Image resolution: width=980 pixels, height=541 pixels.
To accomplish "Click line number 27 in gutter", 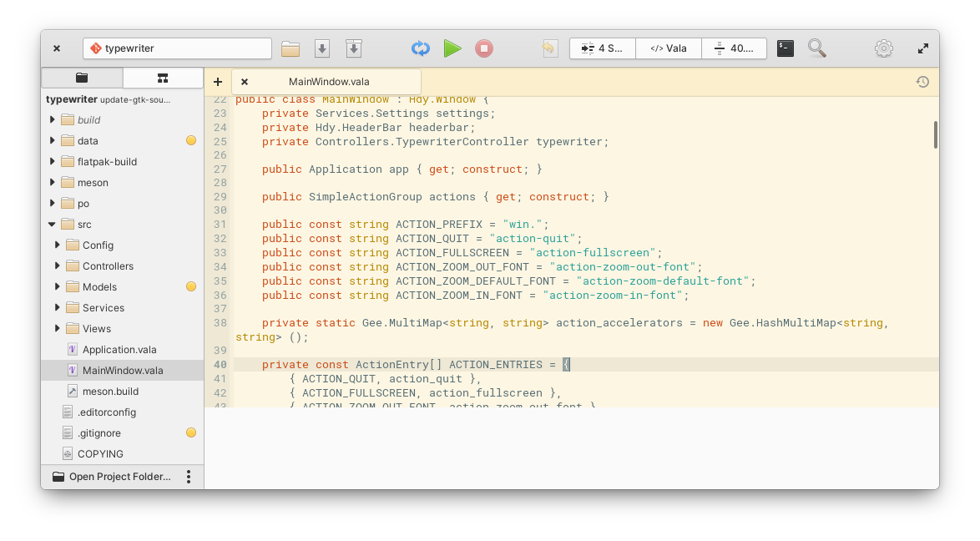I will click(x=220, y=169).
